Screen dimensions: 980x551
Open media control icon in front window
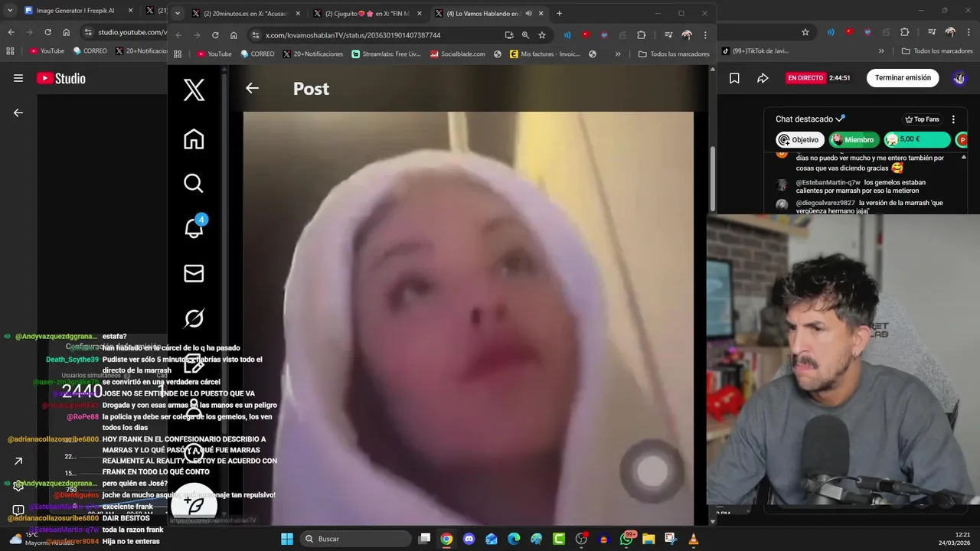tap(668, 35)
